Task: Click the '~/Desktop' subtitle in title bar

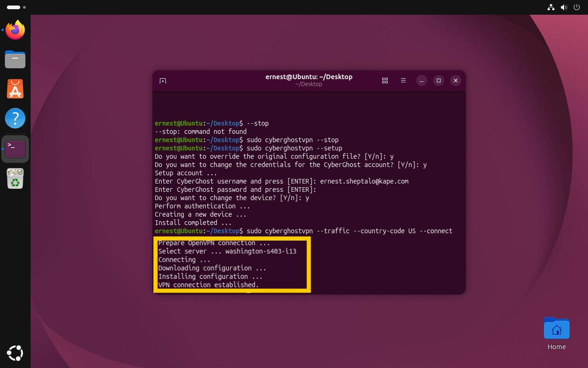Action: (309, 84)
